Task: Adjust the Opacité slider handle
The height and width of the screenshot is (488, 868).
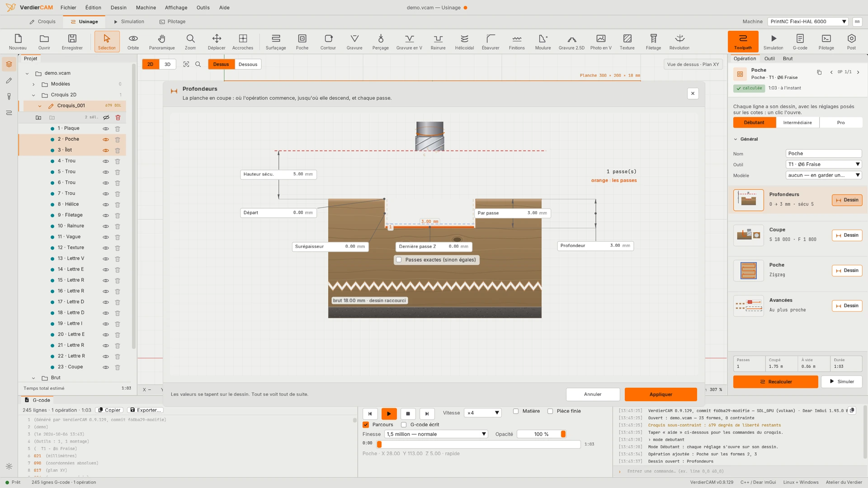Action: click(x=563, y=434)
